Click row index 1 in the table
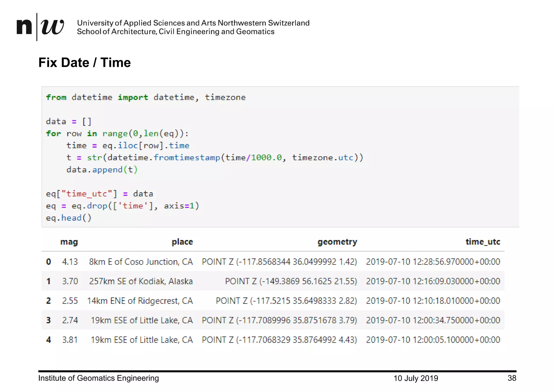Viewport: 555px width, 392px height. coord(49,281)
